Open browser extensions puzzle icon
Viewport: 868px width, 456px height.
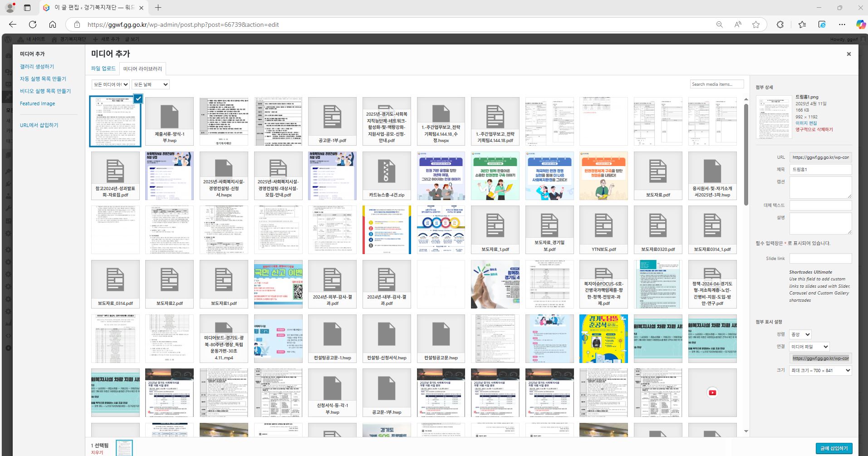pos(780,25)
